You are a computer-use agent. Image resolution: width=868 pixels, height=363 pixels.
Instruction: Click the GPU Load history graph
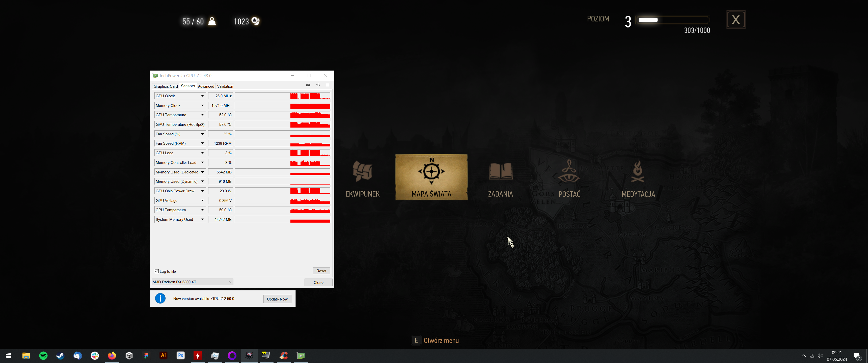tap(282, 153)
